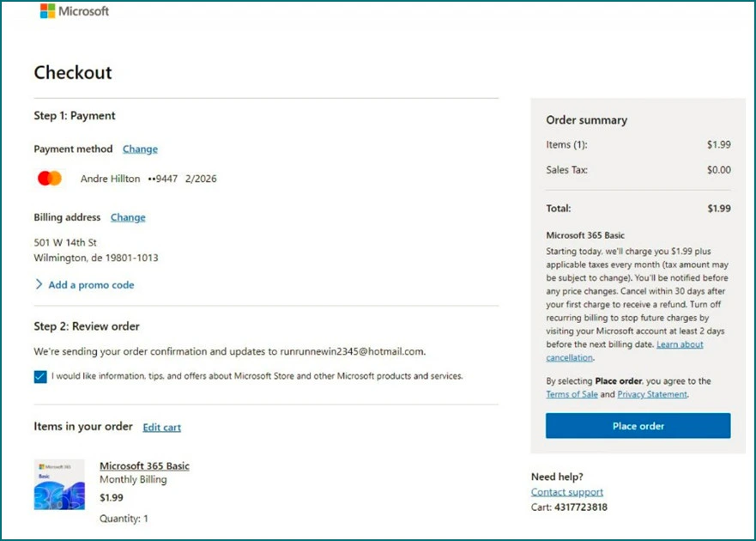Click the bold $1.99 total amount
The image size is (756, 541).
[719, 209]
